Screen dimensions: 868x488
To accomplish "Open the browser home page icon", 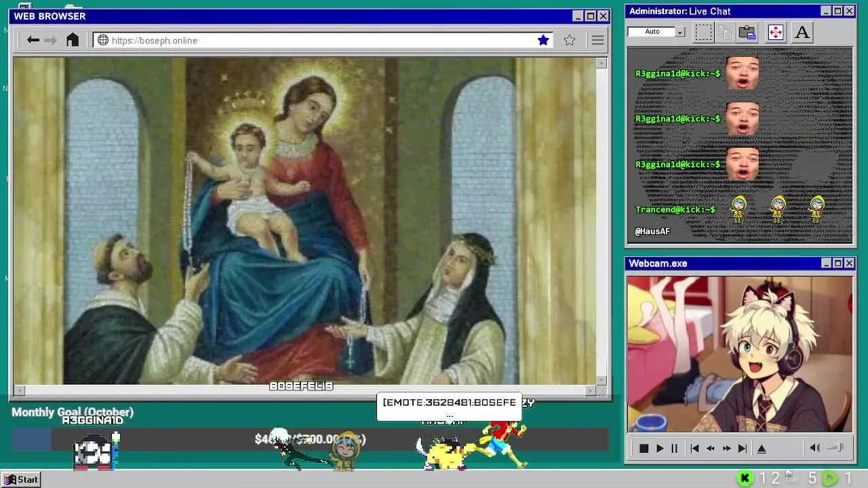I will (73, 40).
